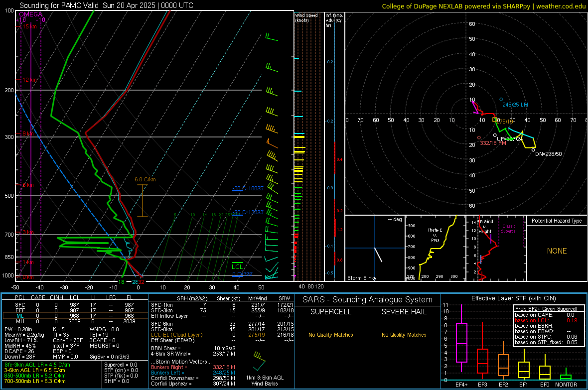Click 'No Quality Matches' under SEVERE HAIL

point(404,335)
